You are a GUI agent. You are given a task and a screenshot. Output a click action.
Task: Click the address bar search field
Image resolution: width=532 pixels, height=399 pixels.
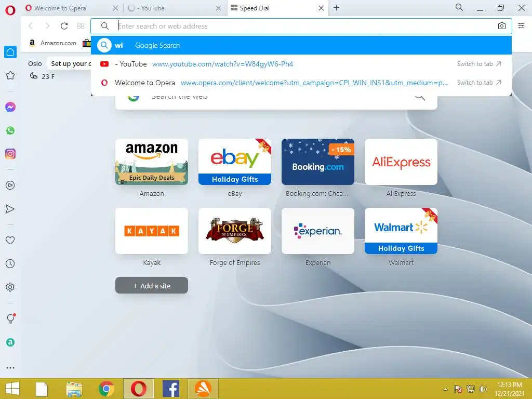(x=301, y=26)
